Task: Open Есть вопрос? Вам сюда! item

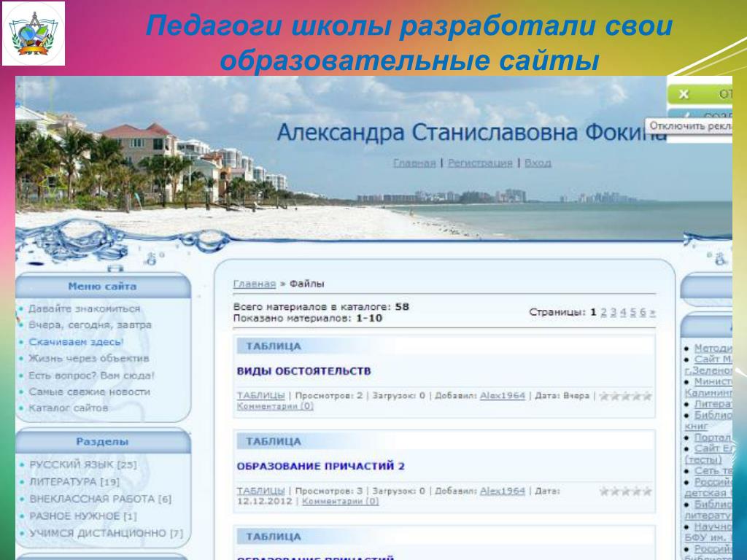Action: (91, 376)
